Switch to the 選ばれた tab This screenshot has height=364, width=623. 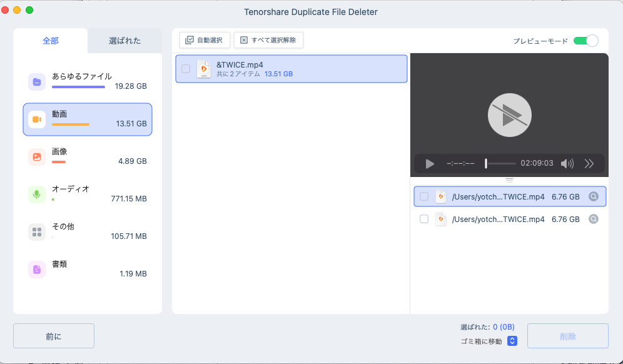pyautogui.click(x=124, y=41)
